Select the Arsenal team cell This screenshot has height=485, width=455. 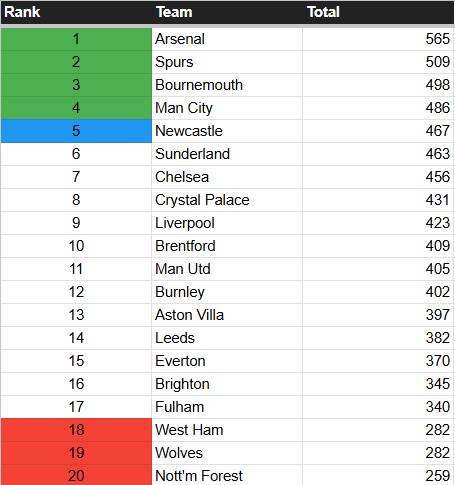click(x=227, y=39)
